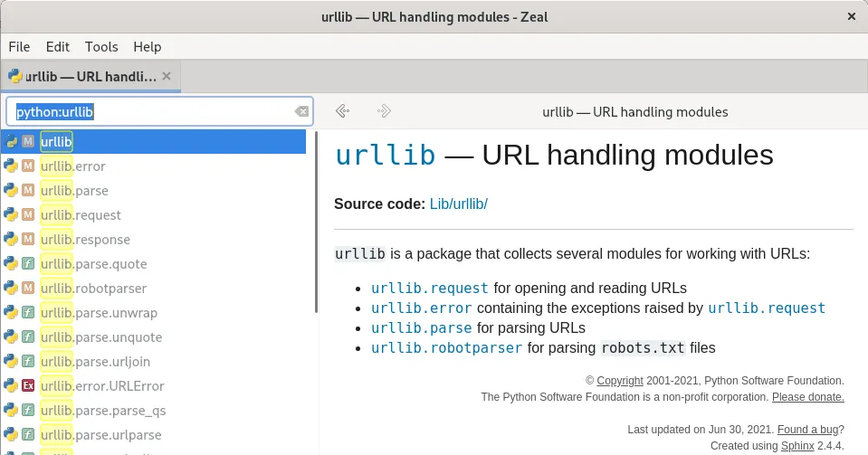Image resolution: width=868 pixels, height=455 pixels.
Task: Open the Sphinx link in footer
Action: pos(797,446)
